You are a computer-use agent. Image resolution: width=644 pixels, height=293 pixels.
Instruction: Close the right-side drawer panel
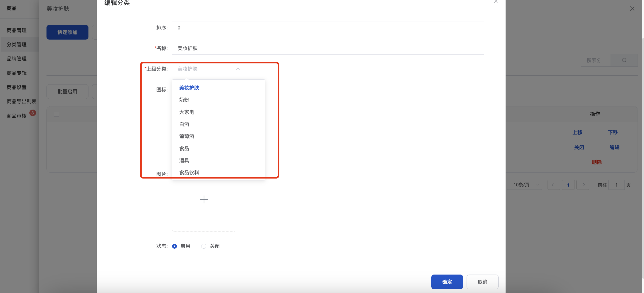632,9
